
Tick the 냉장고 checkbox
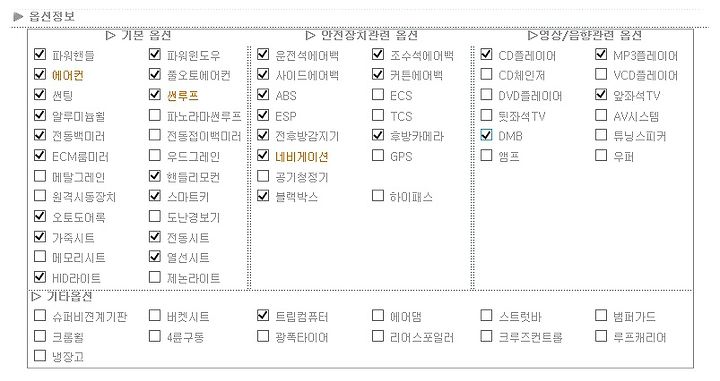pos(40,355)
